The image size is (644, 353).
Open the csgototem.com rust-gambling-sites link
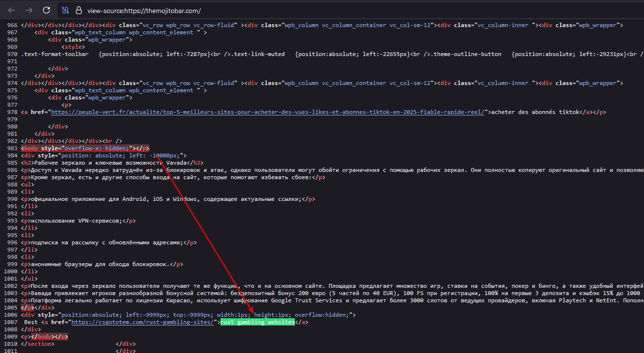pos(143,322)
